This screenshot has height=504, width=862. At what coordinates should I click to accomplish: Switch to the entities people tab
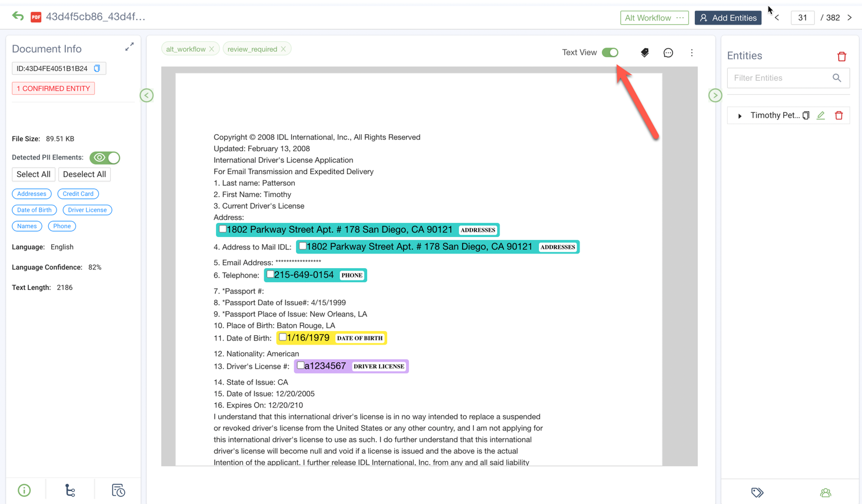[x=826, y=493]
